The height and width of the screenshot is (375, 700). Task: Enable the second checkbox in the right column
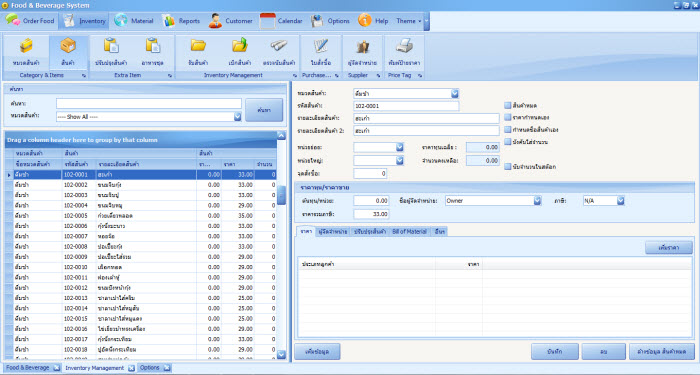(508, 117)
